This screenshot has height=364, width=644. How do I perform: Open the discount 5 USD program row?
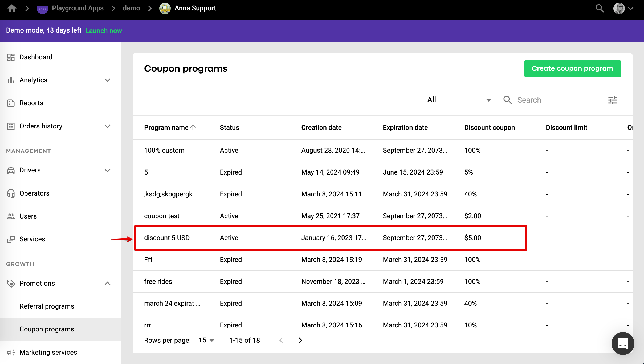coord(167,238)
